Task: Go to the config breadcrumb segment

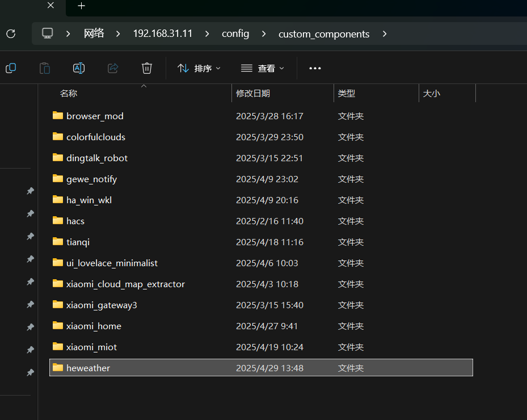Action: pos(235,33)
